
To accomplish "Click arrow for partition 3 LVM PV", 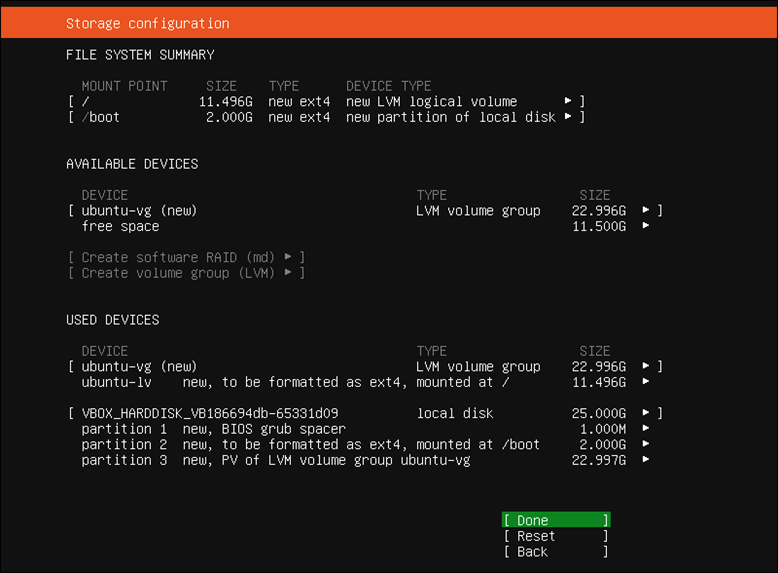I will tap(646, 459).
